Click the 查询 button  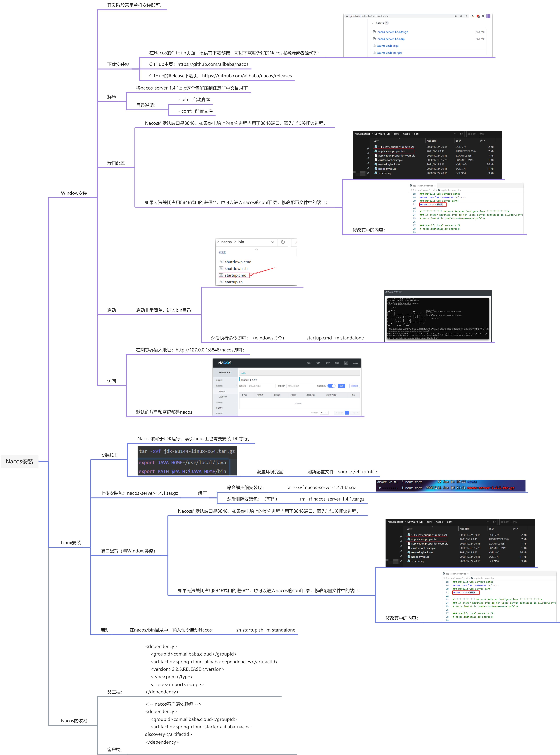coord(342,386)
